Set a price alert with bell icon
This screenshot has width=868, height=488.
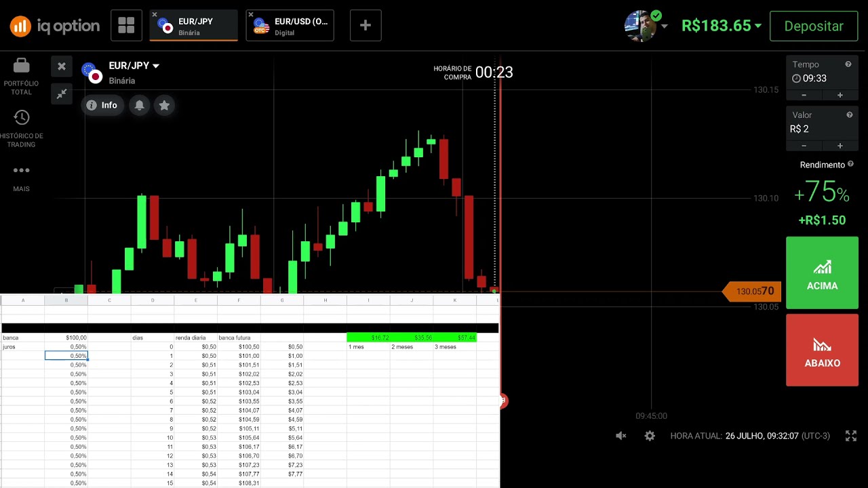tap(139, 105)
